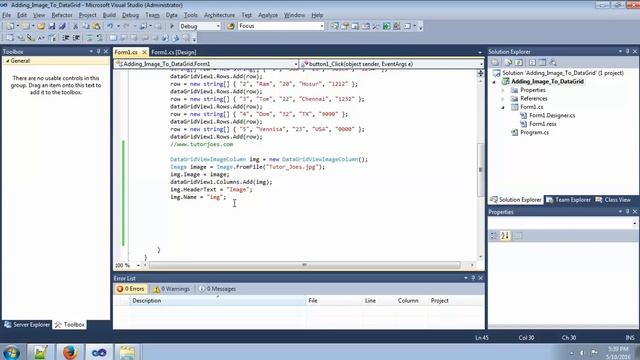This screenshot has height=360, width=640.
Task: Sort Error List by the Line column
Action: click(x=378, y=301)
